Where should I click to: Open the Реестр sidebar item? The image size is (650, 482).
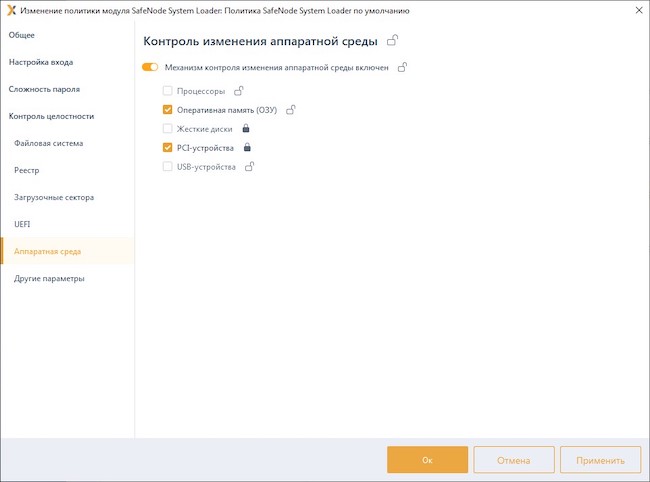pyautogui.click(x=27, y=170)
